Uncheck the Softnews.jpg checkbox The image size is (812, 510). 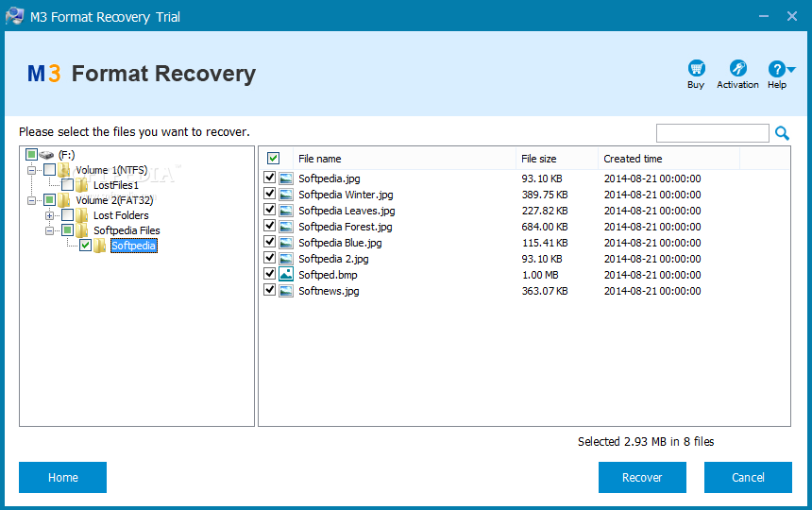[269, 290]
